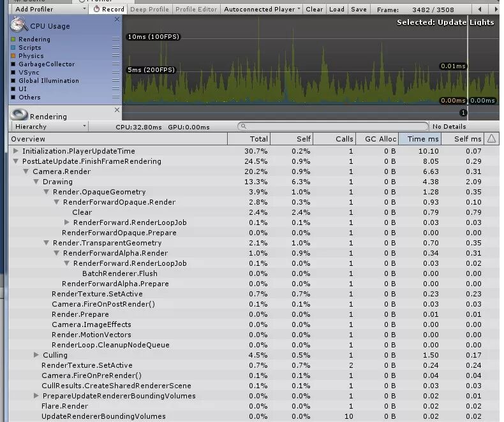The width and height of the screenshot is (504, 422).
Task: Open the Autoconnected Player dropdown
Action: pos(262,10)
